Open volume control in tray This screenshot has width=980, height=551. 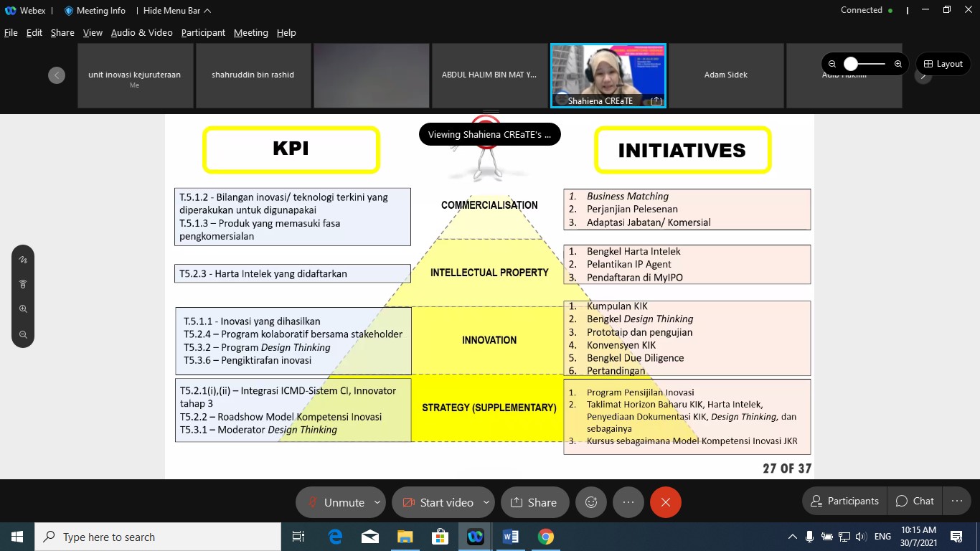[861, 537]
